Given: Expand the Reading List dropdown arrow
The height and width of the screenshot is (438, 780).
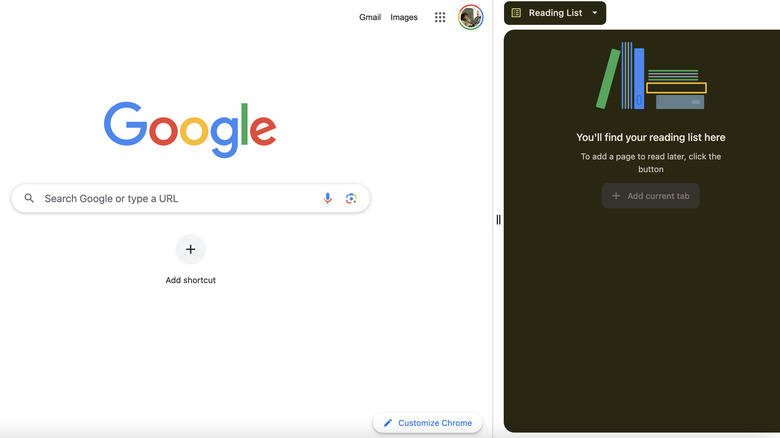Looking at the screenshot, I should (x=594, y=13).
